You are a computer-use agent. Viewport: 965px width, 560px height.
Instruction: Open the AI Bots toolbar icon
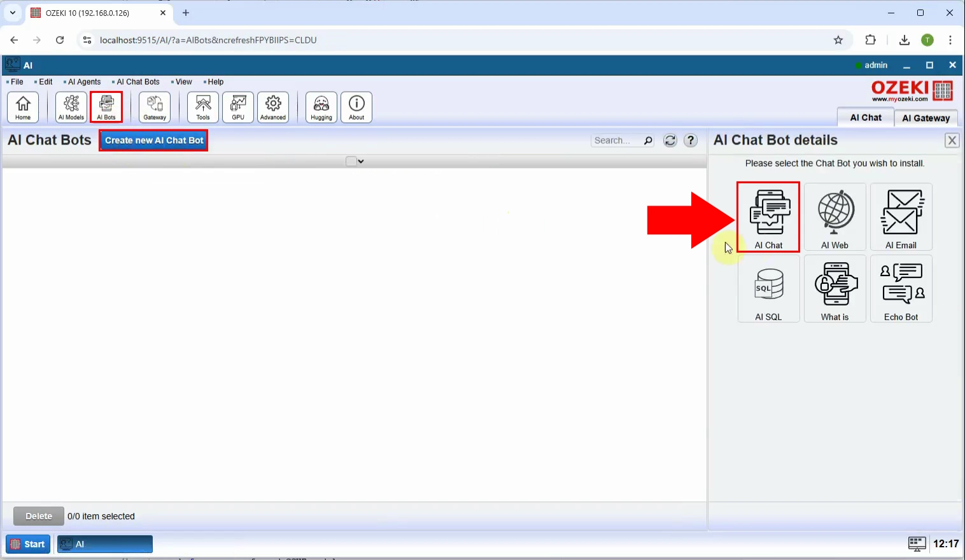click(x=106, y=107)
